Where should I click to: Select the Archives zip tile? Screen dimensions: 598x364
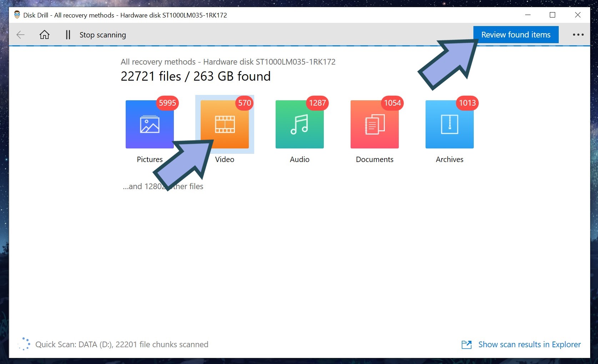click(449, 125)
